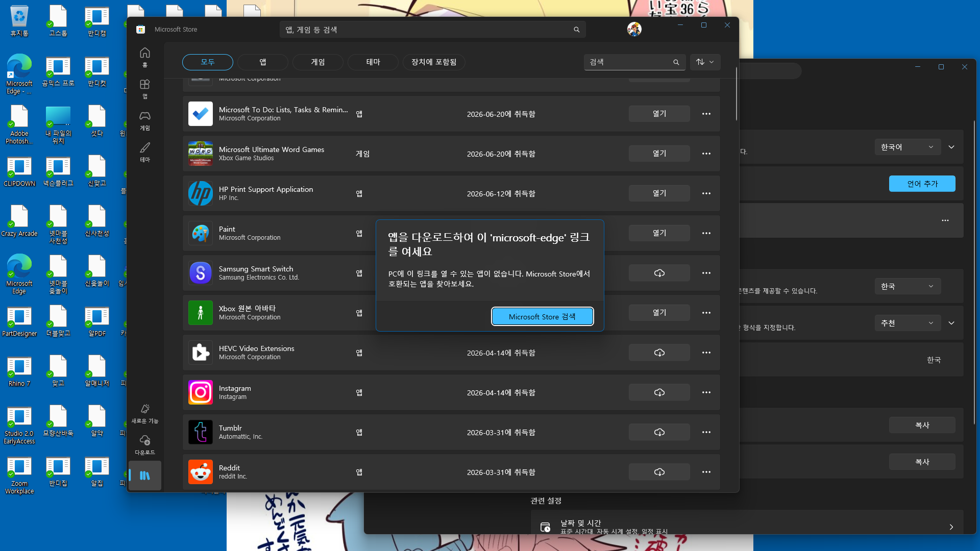Viewport: 980px width, 551px height.
Task: Click the Microsoft Store 검색 button in the dialog
Action: (x=542, y=316)
